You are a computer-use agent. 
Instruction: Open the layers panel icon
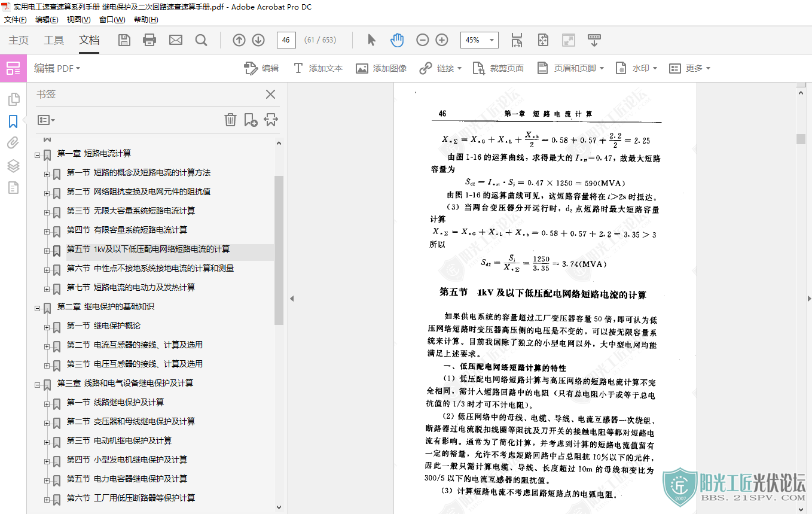pos(13,166)
